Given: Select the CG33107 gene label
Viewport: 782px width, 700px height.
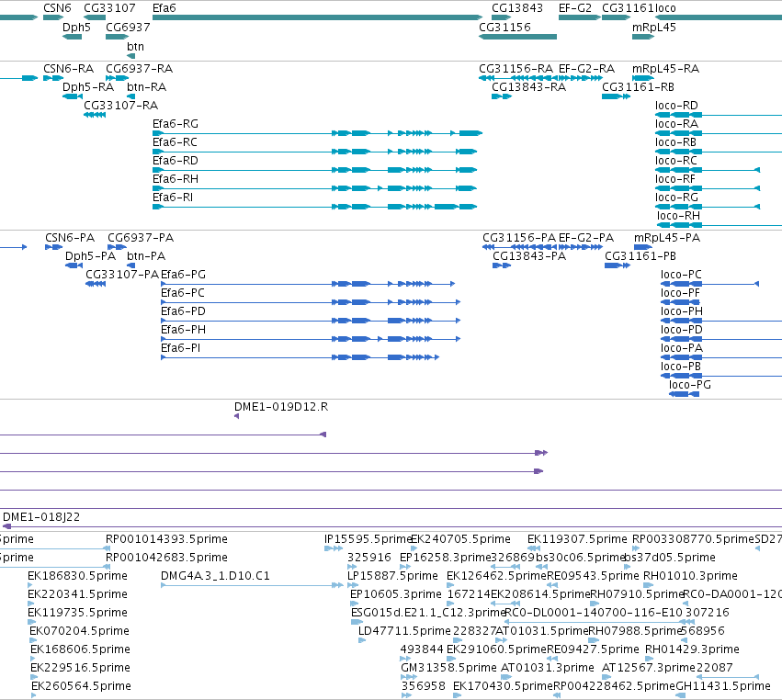Looking at the screenshot, I should tap(109, 8).
